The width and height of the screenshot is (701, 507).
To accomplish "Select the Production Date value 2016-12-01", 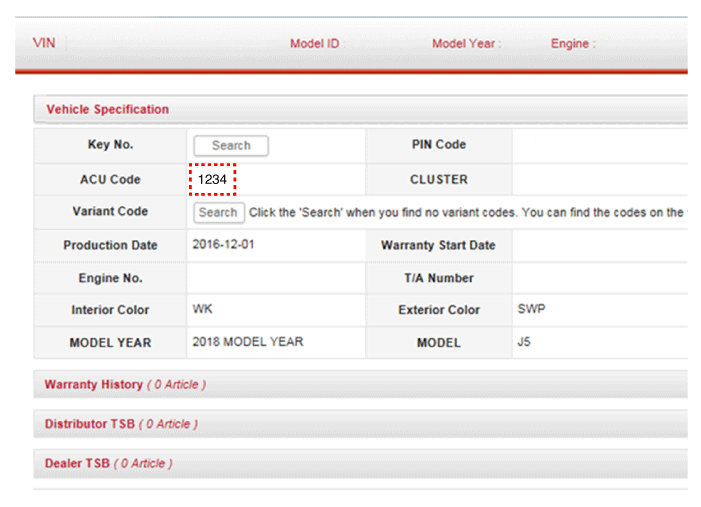I will pyautogui.click(x=224, y=245).
